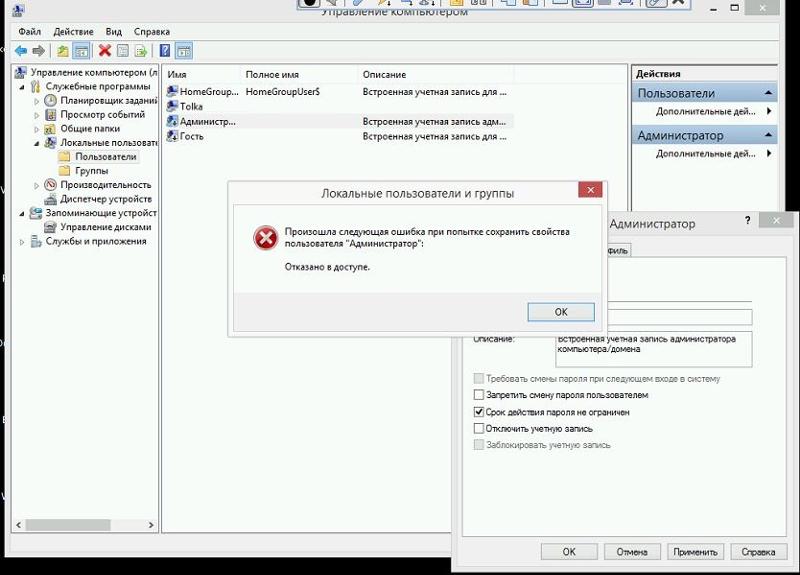This screenshot has height=575, width=800.
Task: Click the Описание text field in properties
Action: pyautogui.click(x=654, y=349)
